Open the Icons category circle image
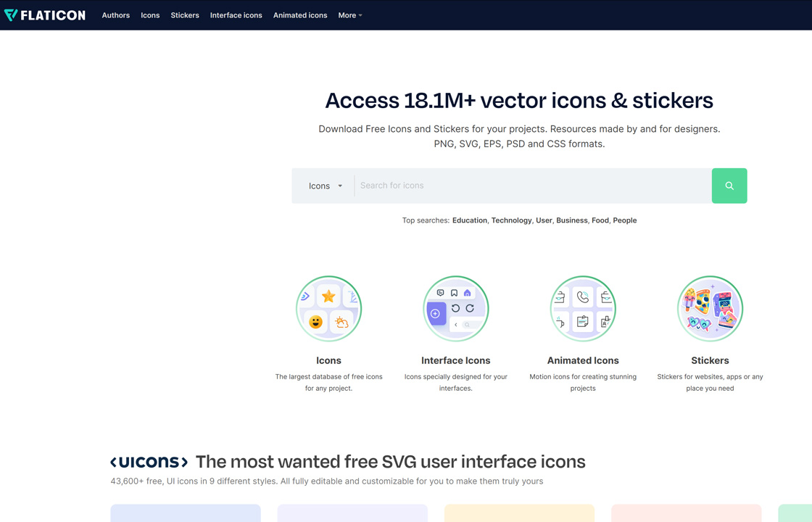812x522 pixels. click(x=329, y=309)
